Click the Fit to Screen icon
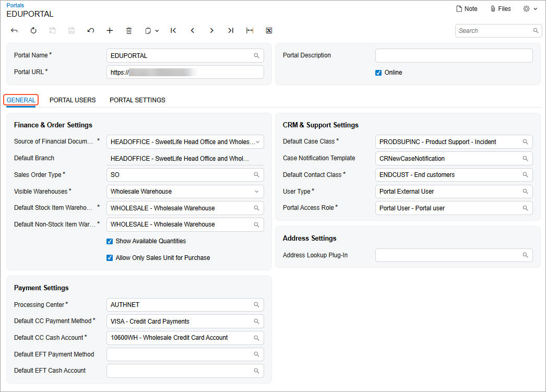This screenshot has height=392, width=546. click(250, 31)
